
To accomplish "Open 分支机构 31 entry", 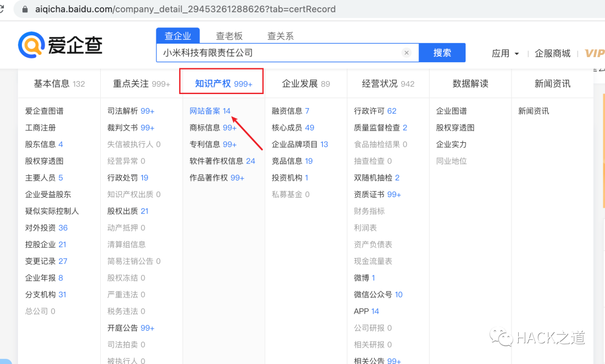I will pyautogui.click(x=45, y=295).
